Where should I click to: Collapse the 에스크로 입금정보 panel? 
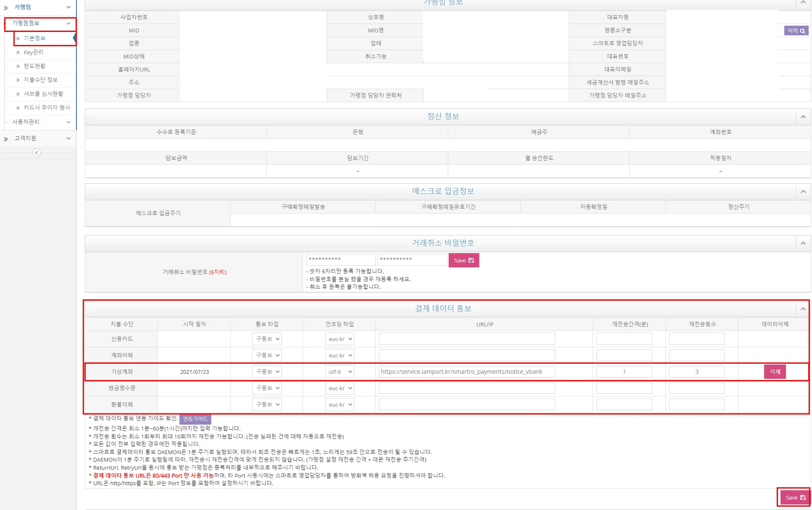coord(803,191)
